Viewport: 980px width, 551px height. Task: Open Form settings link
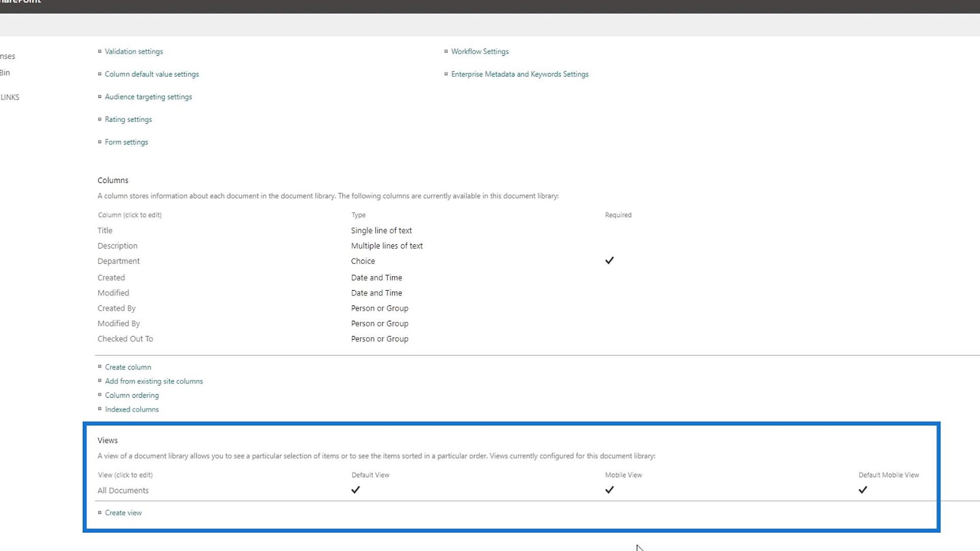(x=126, y=142)
